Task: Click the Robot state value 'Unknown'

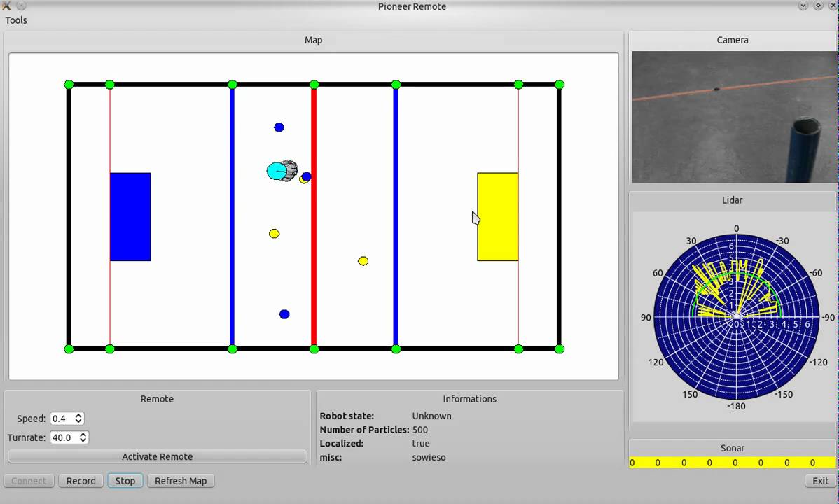Action: tap(432, 416)
